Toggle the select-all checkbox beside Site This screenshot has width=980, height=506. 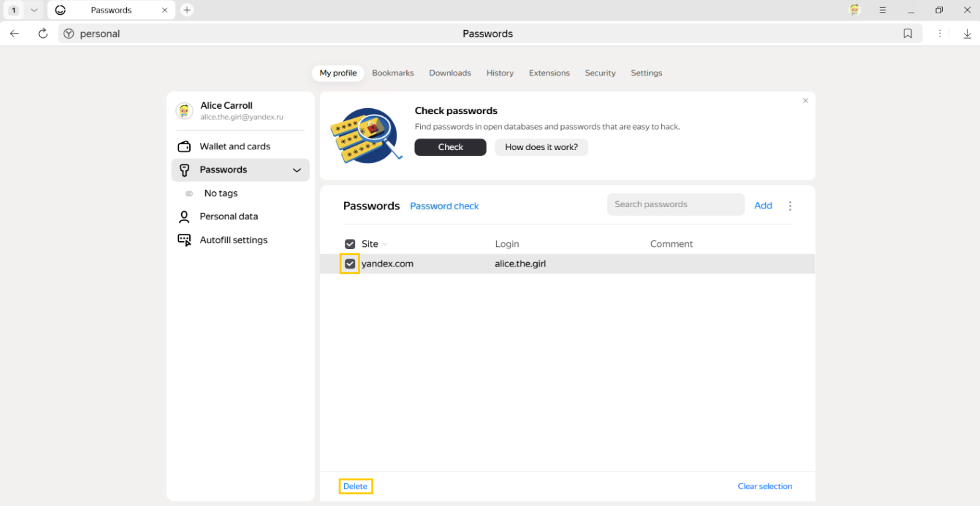point(350,244)
